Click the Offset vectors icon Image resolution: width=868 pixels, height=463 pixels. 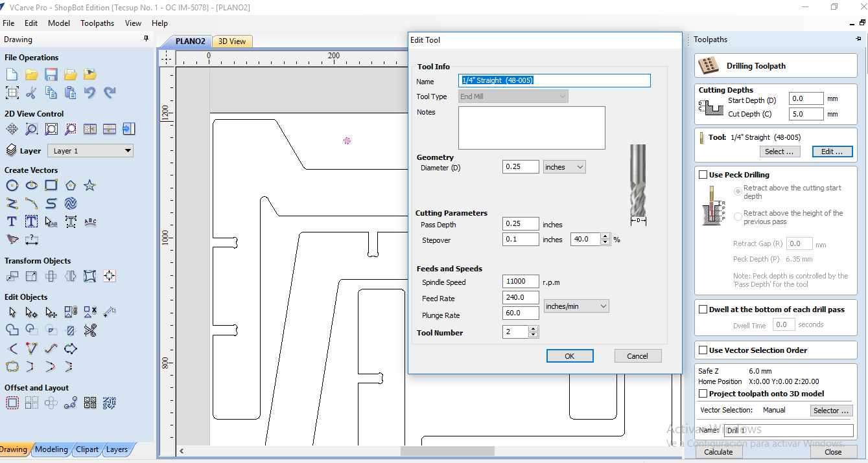pyautogui.click(x=12, y=403)
